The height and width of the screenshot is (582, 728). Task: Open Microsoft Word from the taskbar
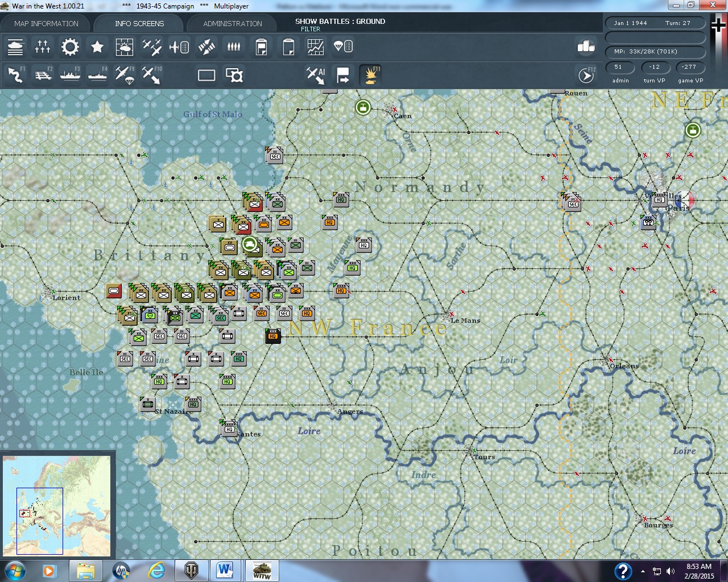pos(225,571)
